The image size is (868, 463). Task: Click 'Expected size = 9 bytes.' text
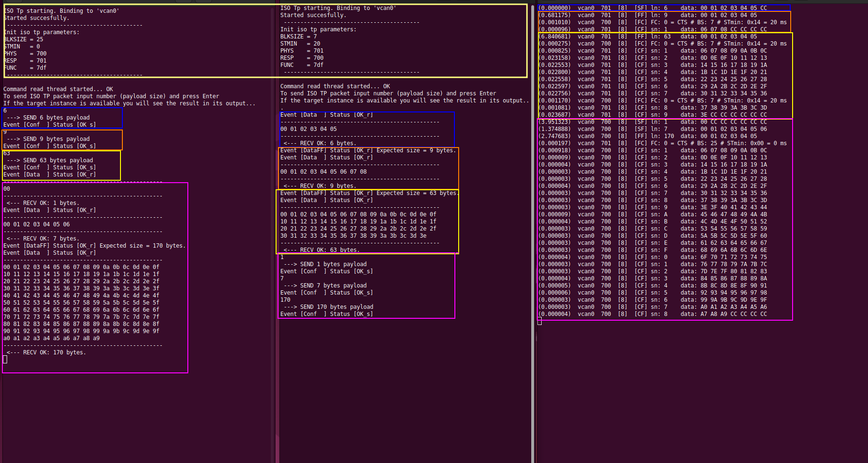click(416, 150)
